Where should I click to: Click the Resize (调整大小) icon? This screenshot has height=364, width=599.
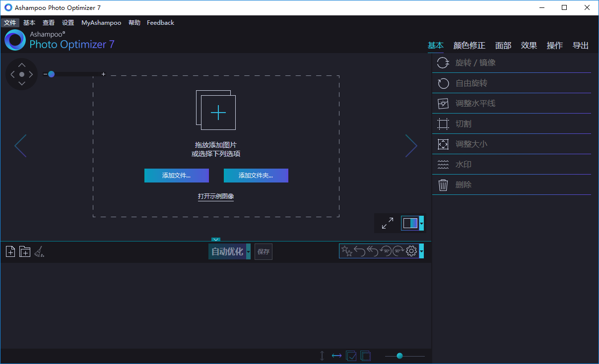pyautogui.click(x=443, y=144)
